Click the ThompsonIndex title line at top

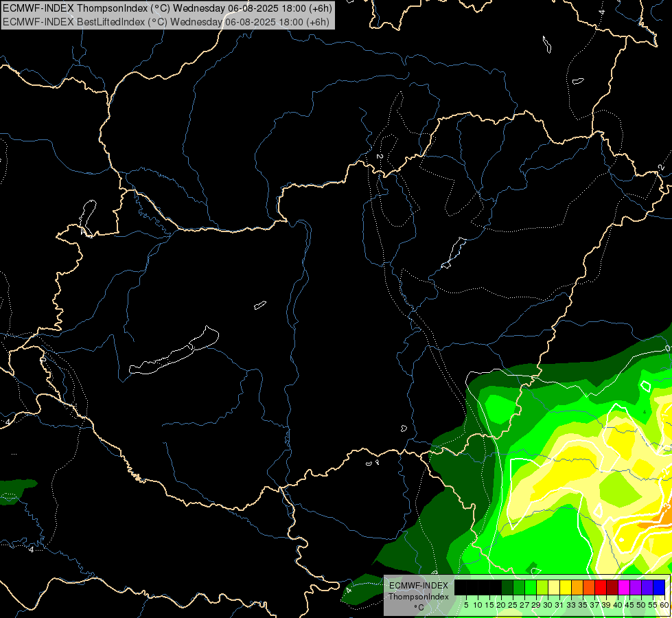[x=167, y=8]
